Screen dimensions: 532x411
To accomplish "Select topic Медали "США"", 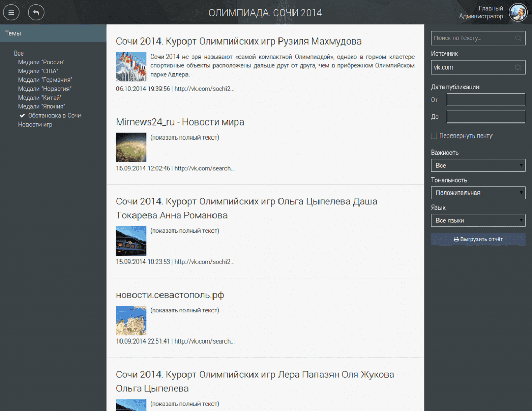I will pyautogui.click(x=38, y=71).
